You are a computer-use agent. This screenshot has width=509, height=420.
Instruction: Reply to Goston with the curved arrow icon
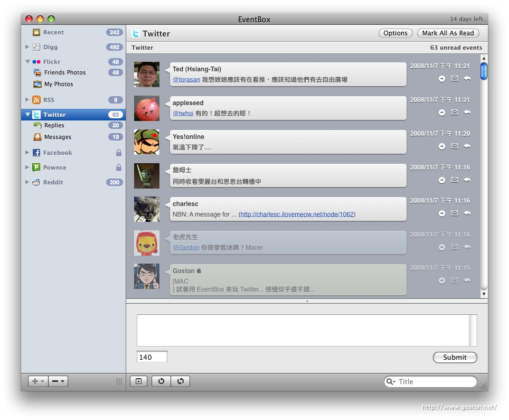click(x=467, y=281)
